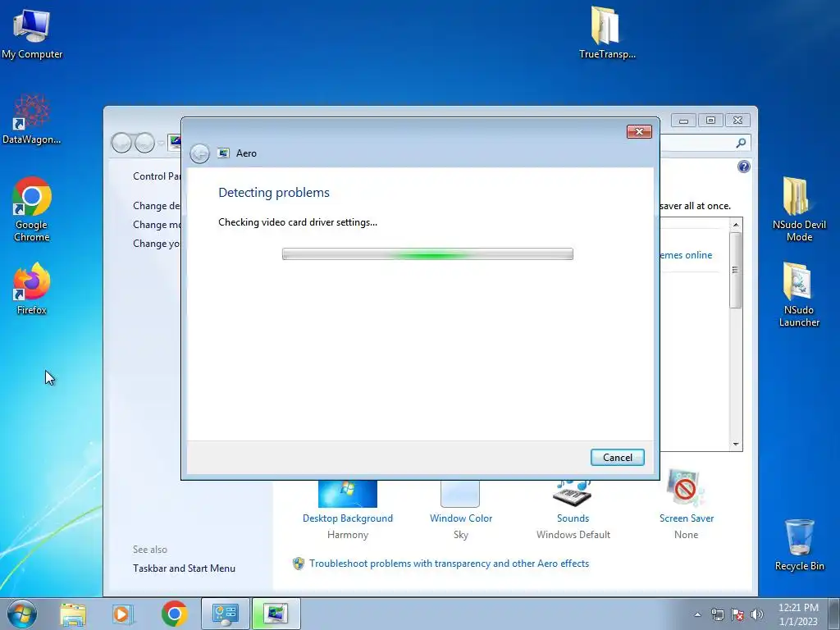Open the TrueTransp... folder on desktop

point(607,32)
